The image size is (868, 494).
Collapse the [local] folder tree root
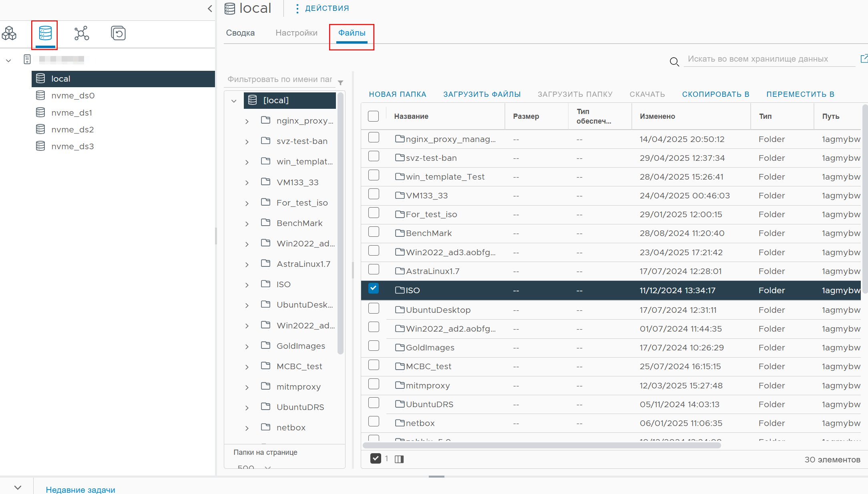coord(234,101)
